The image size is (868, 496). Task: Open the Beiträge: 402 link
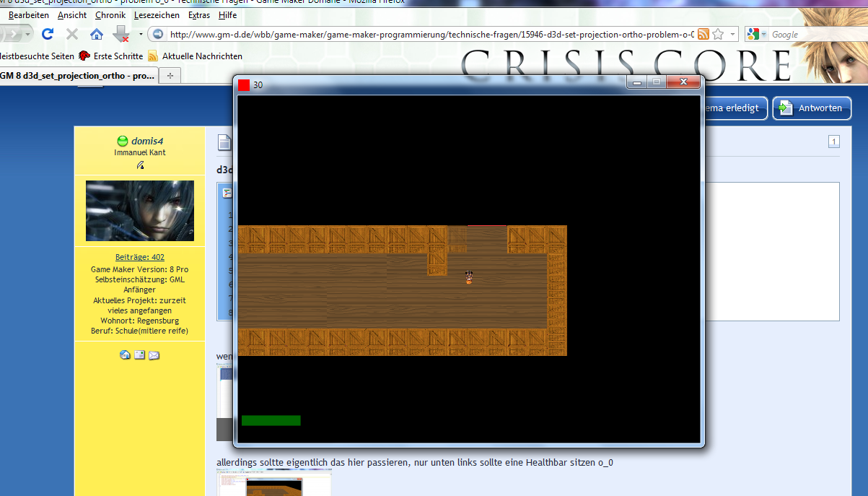139,257
